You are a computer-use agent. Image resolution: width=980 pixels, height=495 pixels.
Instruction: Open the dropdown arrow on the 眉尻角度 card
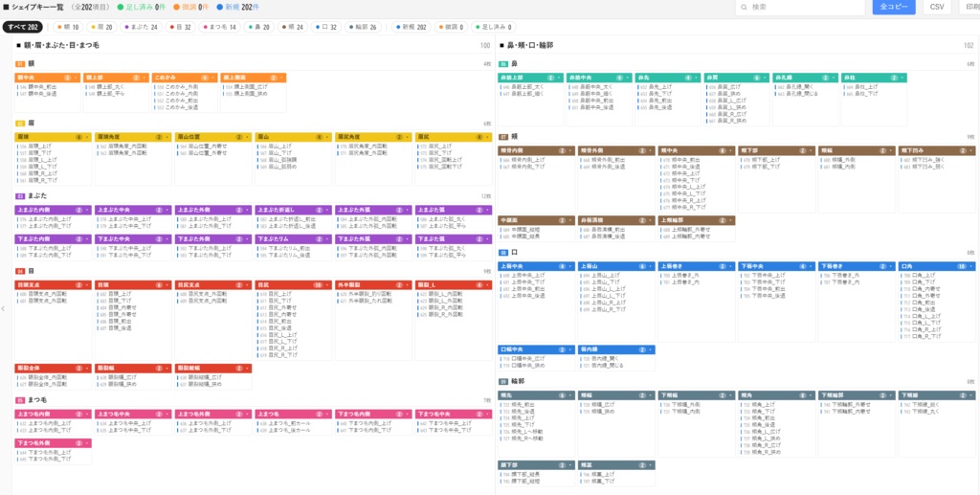[x=408, y=137]
